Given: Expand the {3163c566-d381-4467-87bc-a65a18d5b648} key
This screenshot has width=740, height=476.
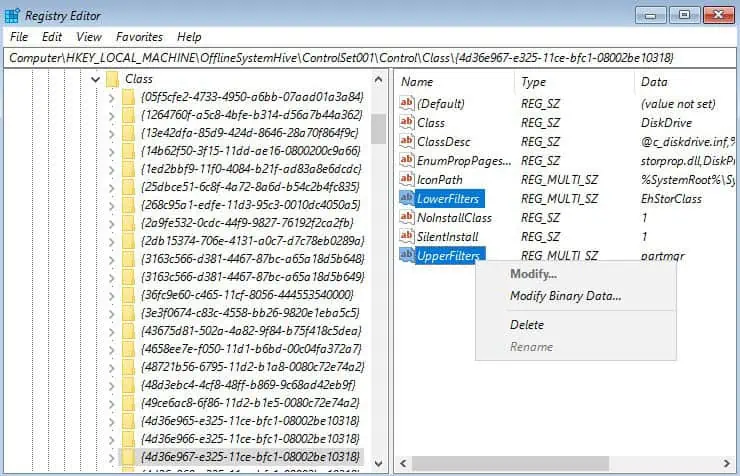Looking at the screenshot, I should tap(111, 259).
